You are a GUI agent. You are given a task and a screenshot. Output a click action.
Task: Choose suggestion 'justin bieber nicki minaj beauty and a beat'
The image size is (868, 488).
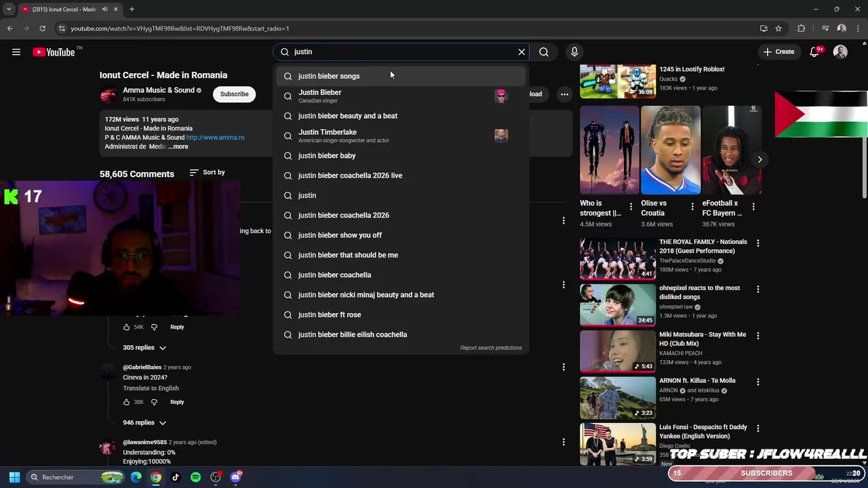401,295
